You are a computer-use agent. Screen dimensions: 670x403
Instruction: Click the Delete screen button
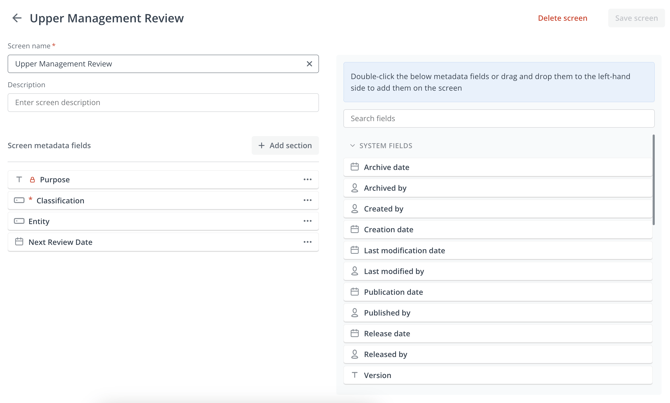[x=562, y=18]
